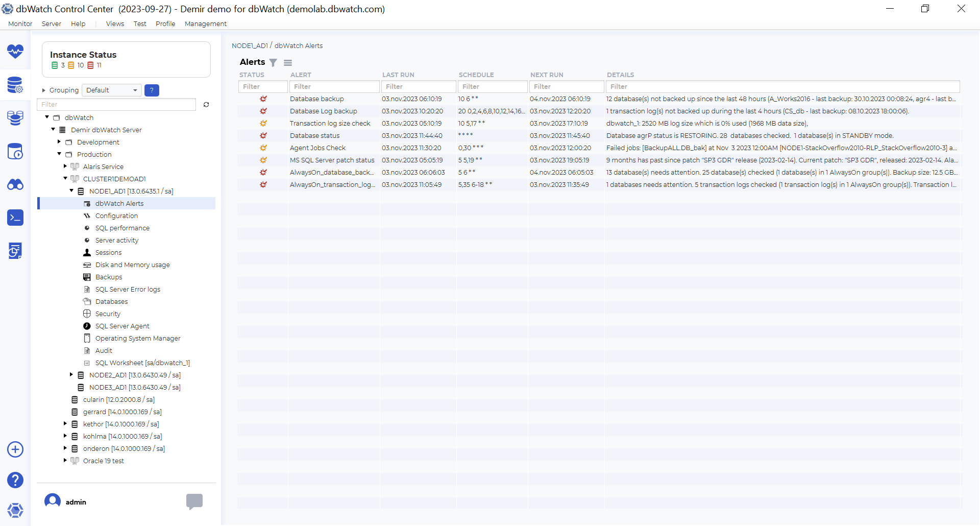The image size is (980, 526).
Task: Collapse the dbWatch root node
Action: coord(47,117)
